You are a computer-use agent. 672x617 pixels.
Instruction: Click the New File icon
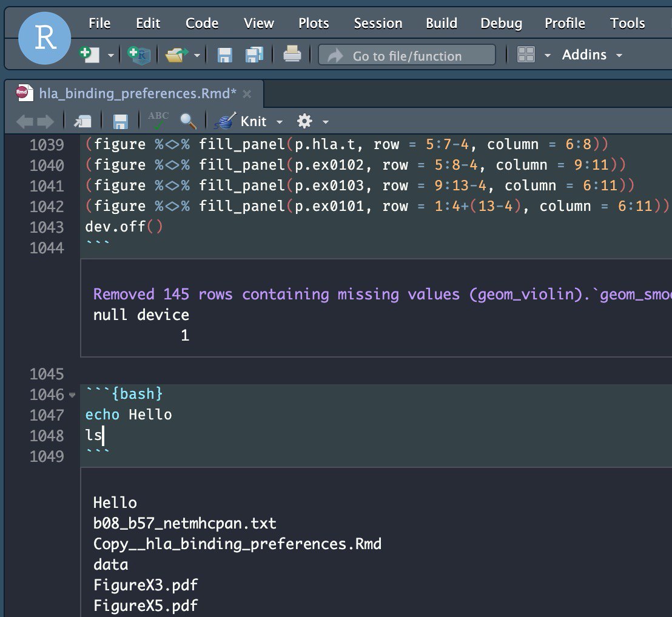pyautogui.click(x=90, y=55)
